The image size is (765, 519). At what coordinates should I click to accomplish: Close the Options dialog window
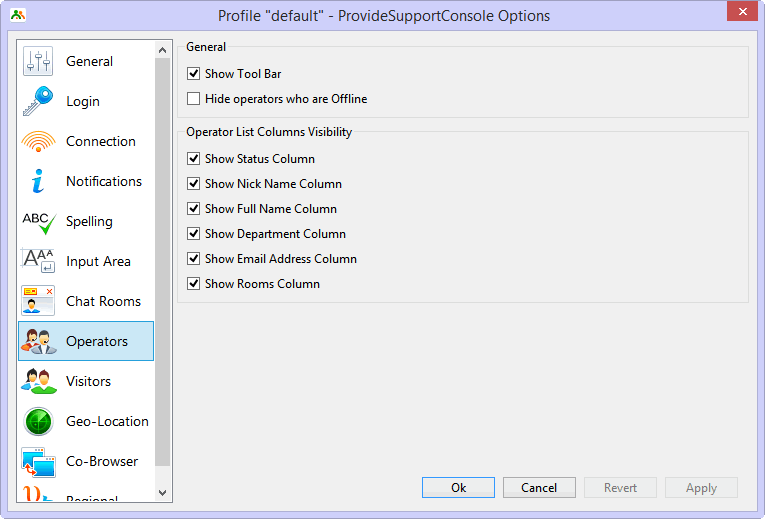coord(742,12)
